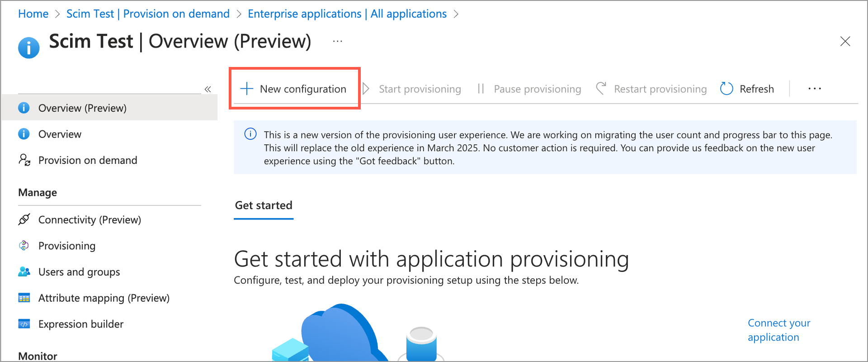Image resolution: width=868 pixels, height=362 pixels.
Task: Click the plus icon for New configuration
Action: (x=246, y=89)
